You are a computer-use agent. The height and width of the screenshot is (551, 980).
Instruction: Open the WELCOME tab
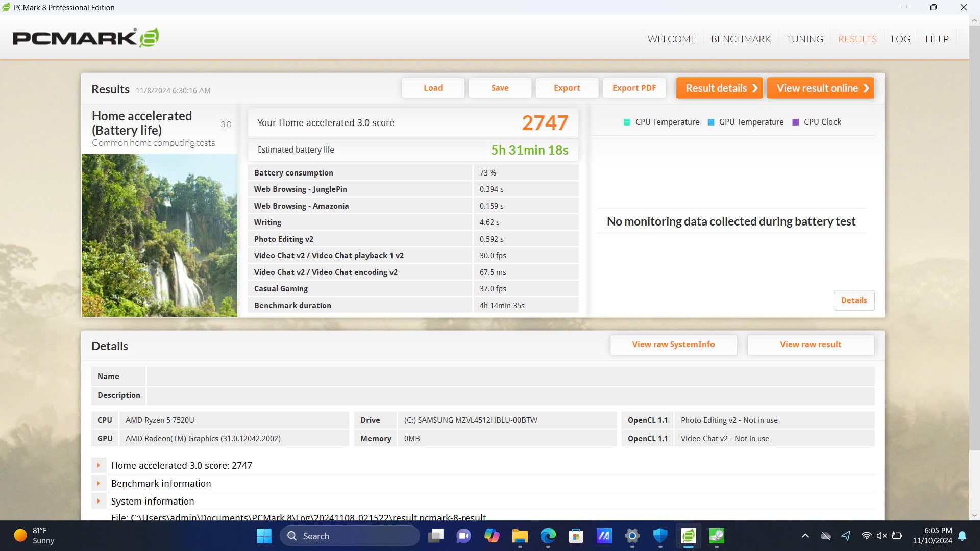pyautogui.click(x=671, y=39)
